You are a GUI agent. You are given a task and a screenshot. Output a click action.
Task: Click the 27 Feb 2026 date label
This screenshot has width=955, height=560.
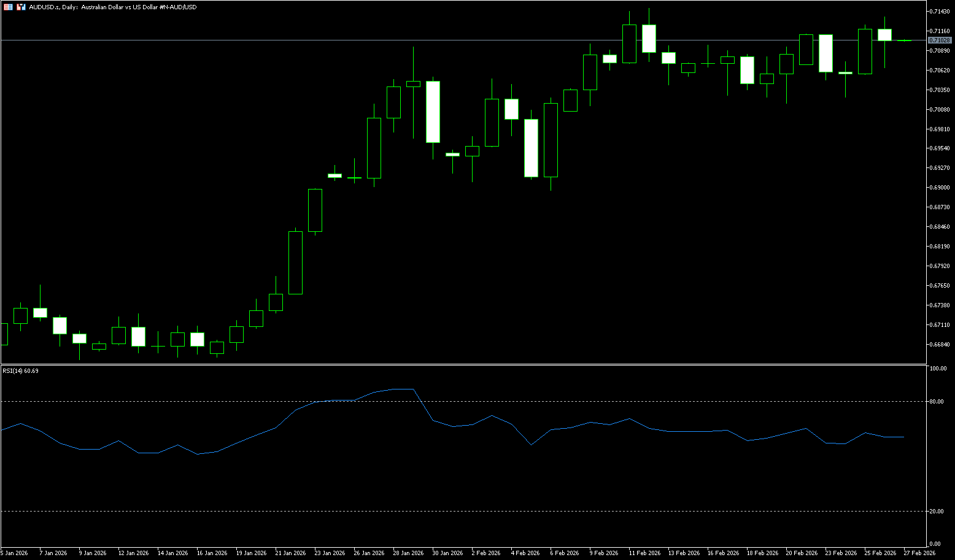coord(919,553)
